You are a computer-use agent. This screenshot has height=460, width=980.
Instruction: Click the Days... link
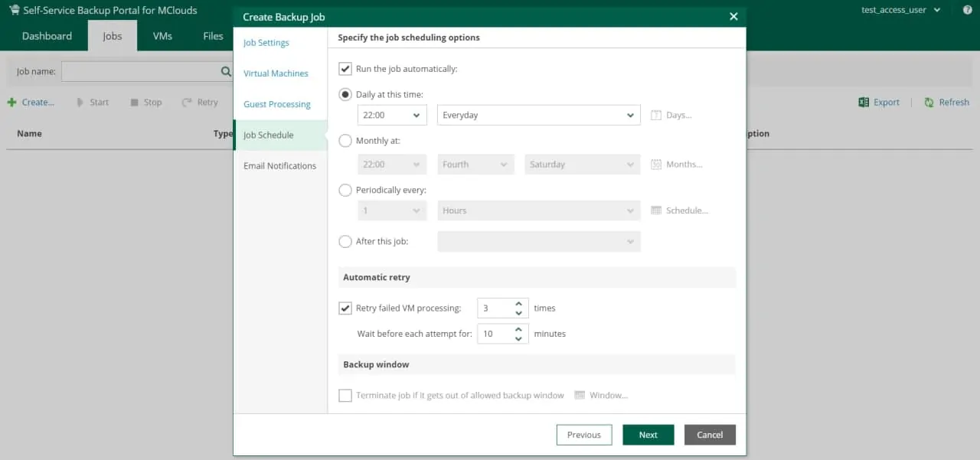pos(679,116)
